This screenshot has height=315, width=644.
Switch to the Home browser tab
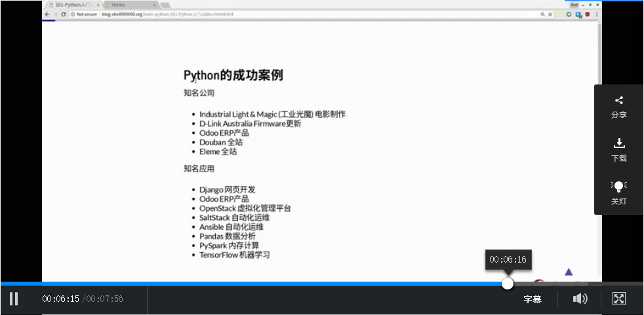(x=129, y=5)
